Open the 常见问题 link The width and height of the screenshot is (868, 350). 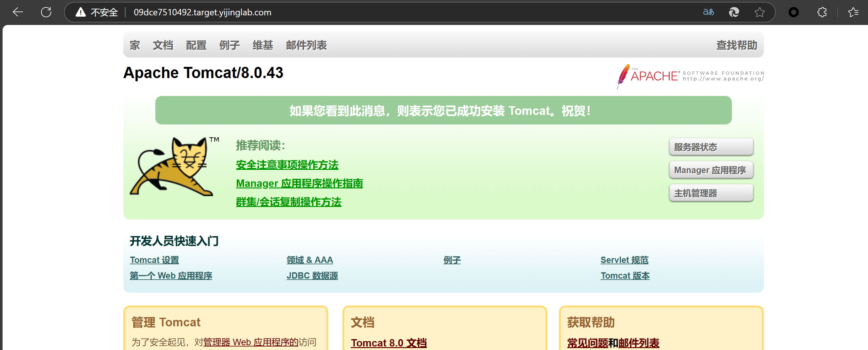(588, 343)
